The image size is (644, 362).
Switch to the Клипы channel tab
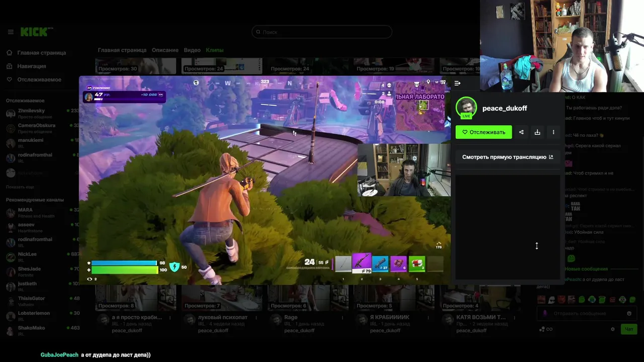(214, 50)
